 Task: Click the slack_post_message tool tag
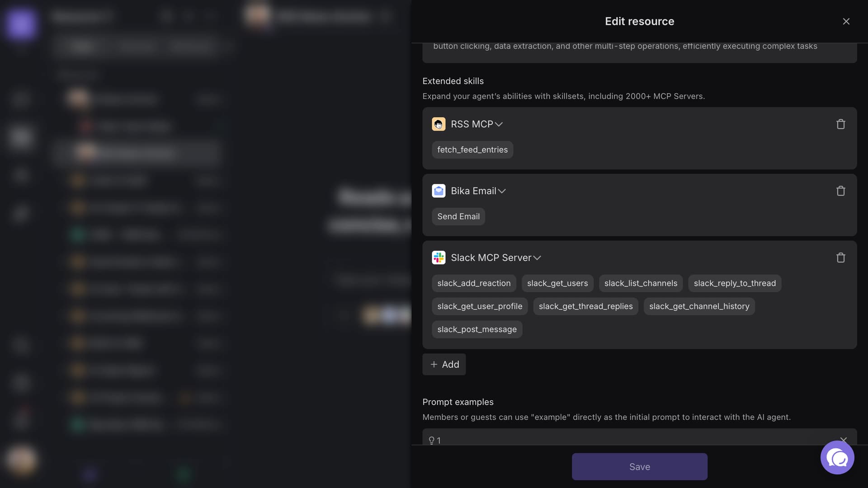coord(476,329)
